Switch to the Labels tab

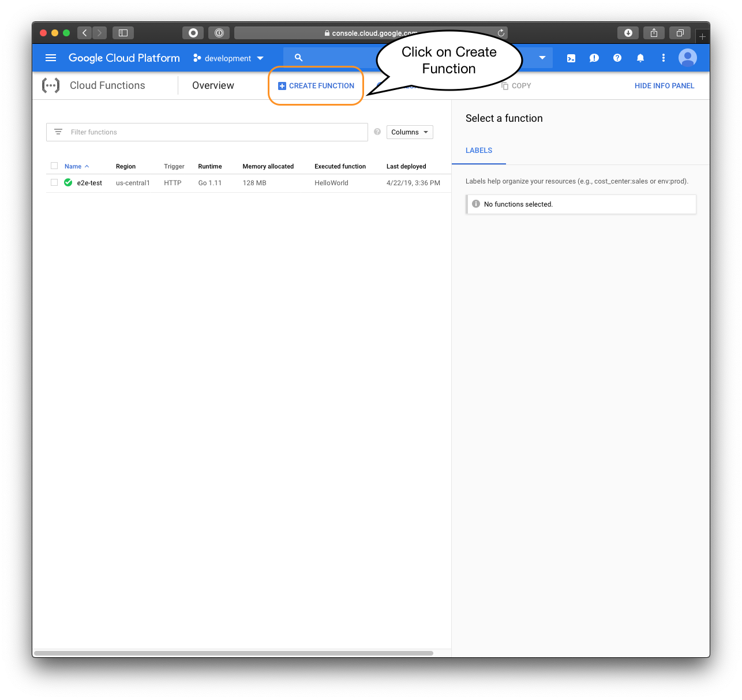point(479,151)
